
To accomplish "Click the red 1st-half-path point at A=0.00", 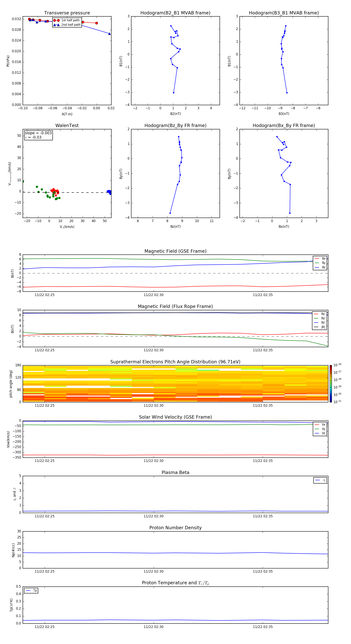I will coord(97,23).
